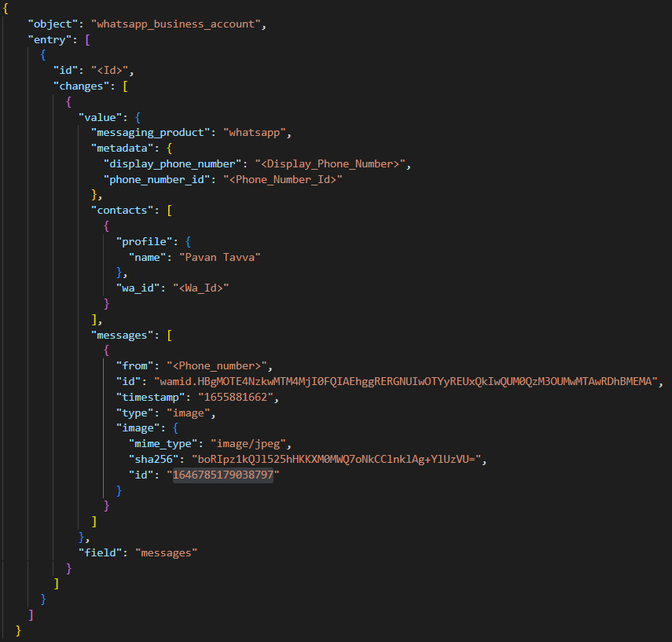Screen dimensions: 672x642
Task: Click the opening bracket after "contacts"
Action: tap(169, 211)
